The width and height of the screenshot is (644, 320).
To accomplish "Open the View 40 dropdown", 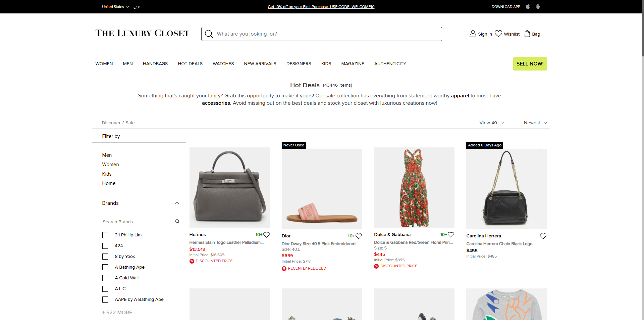I will [x=491, y=123].
